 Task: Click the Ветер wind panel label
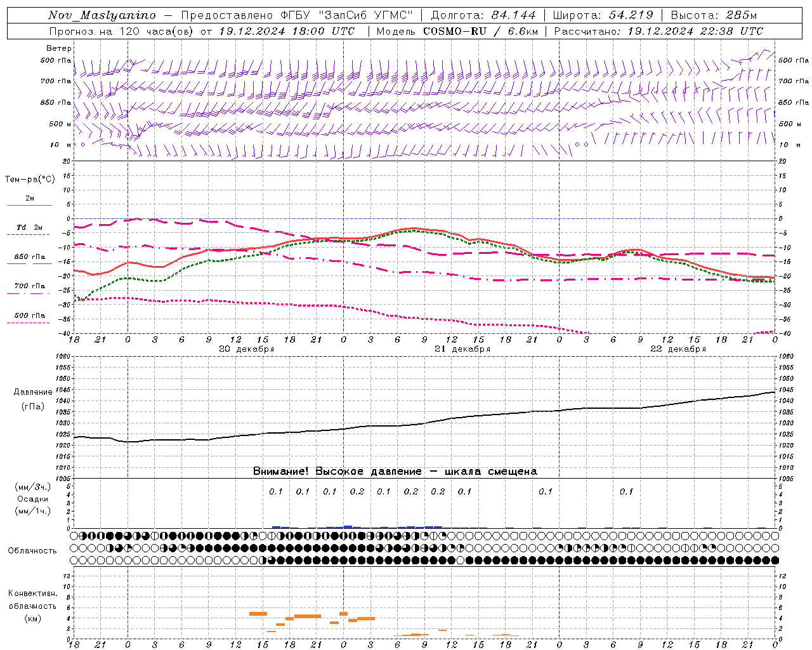pos(59,48)
